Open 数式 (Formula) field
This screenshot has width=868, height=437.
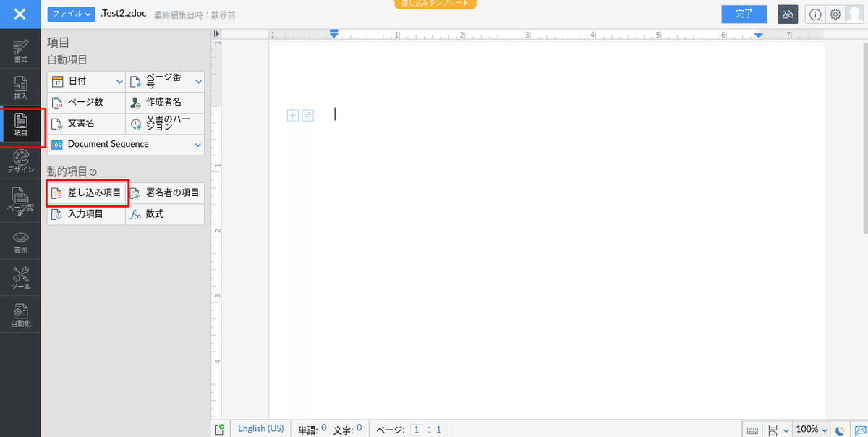pos(165,214)
